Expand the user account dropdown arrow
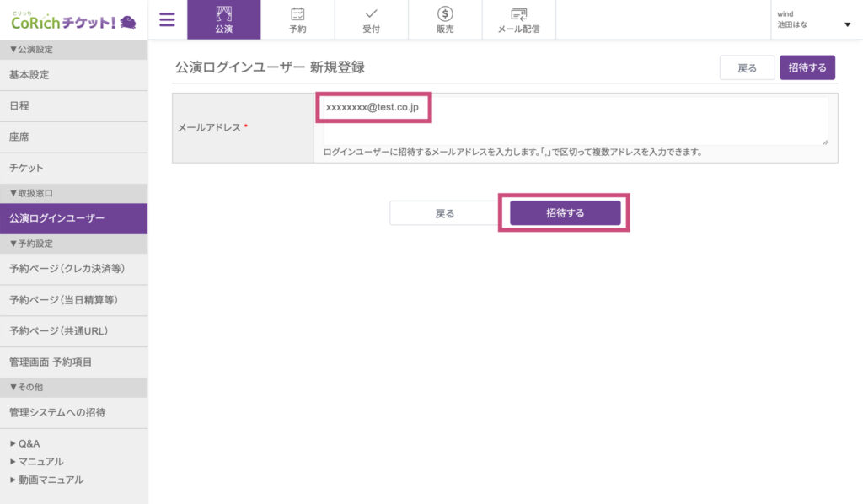Screen dimensions: 863x504 pyautogui.click(x=847, y=24)
